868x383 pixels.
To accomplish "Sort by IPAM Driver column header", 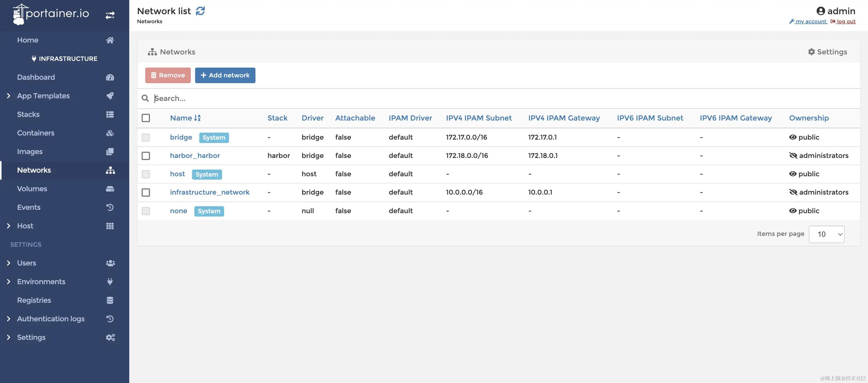I will pos(410,118).
